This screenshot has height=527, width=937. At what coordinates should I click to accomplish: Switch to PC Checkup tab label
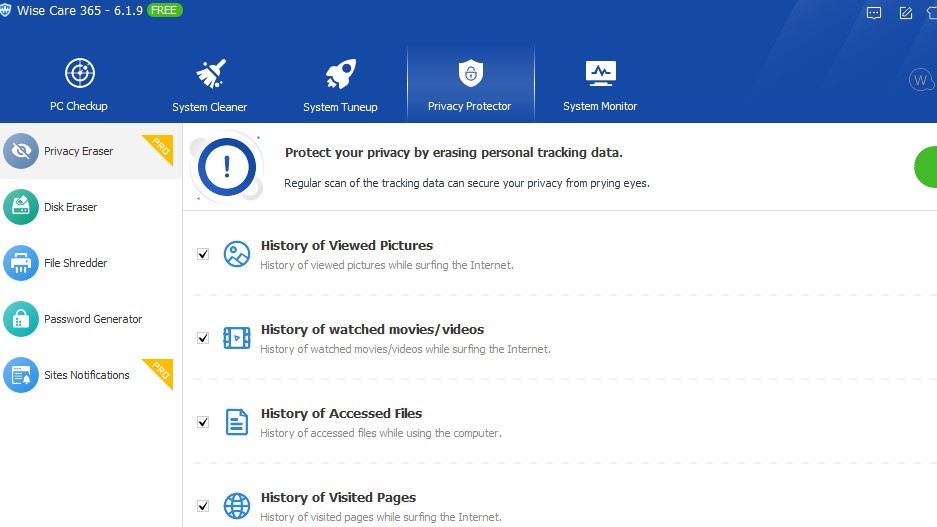click(79, 106)
